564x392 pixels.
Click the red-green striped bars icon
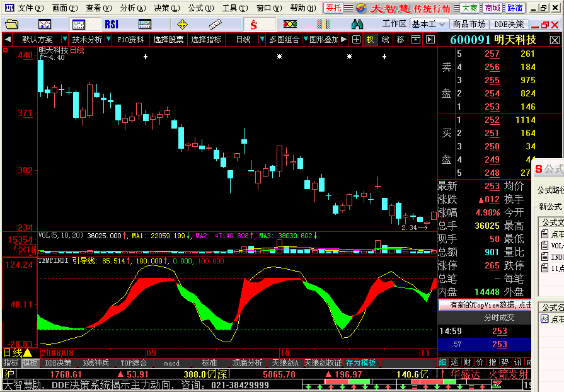click(323, 25)
